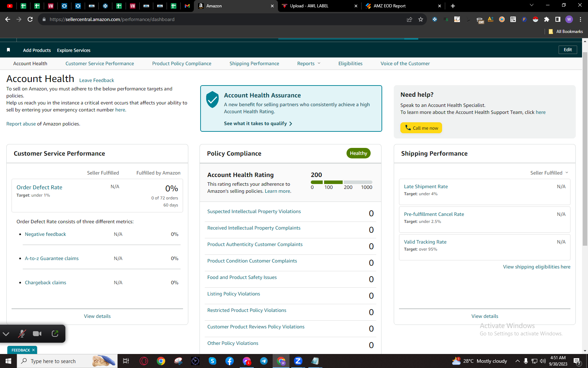
Task: Open the Customer Service Performance tab
Action: click(100, 63)
